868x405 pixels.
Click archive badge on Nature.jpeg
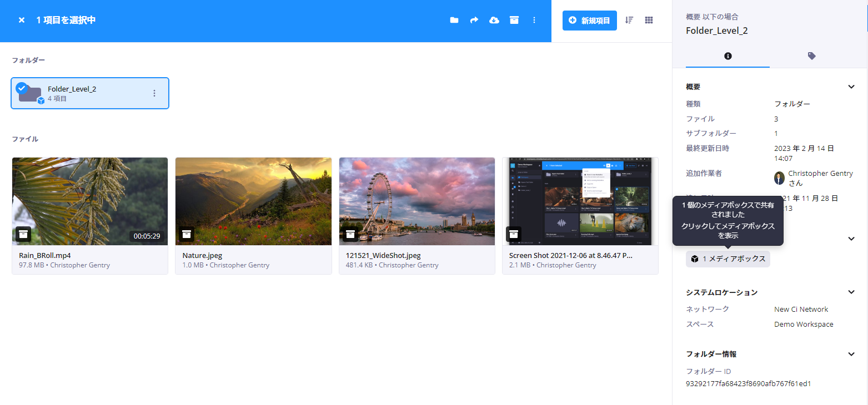click(x=187, y=234)
